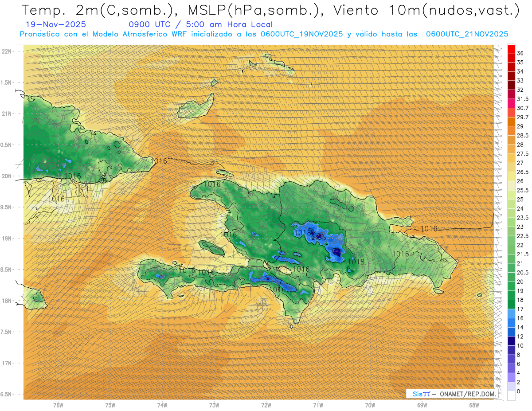Click the '19N' latitude axis label
The height and width of the screenshot is (411, 532).
7,238
